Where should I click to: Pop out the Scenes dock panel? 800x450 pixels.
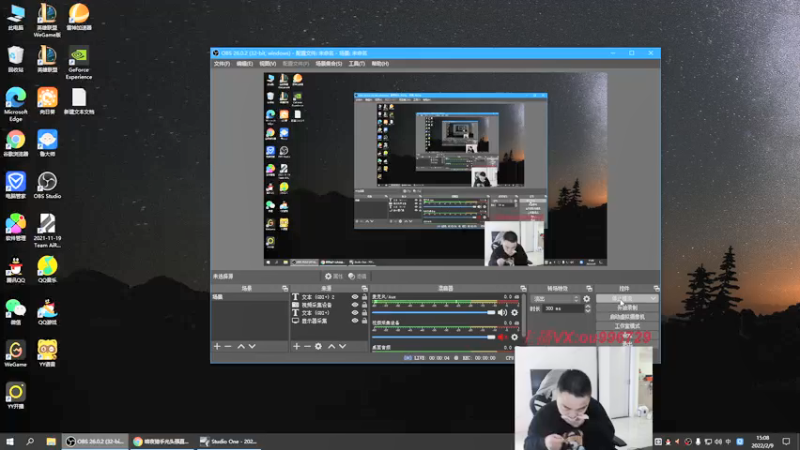[285, 289]
